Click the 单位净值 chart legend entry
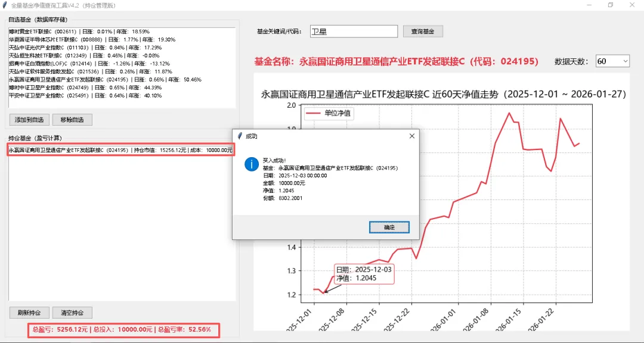Image resolution: width=644 pixels, height=343 pixels. tap(329, 113)
